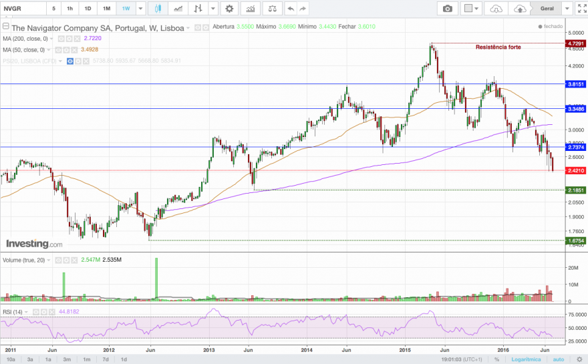Open chart layout square dropdown
Screen dimensions: 588x364
click(x=471, y=8)
